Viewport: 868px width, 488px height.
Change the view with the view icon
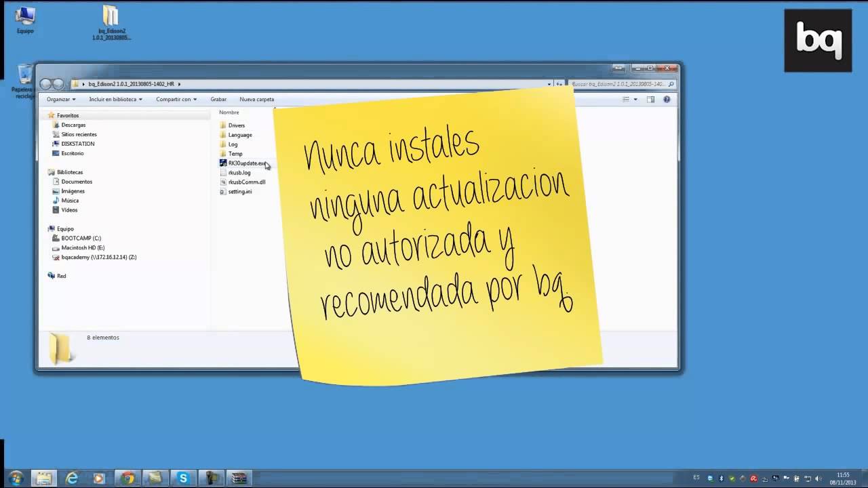(x=626, y=100)
